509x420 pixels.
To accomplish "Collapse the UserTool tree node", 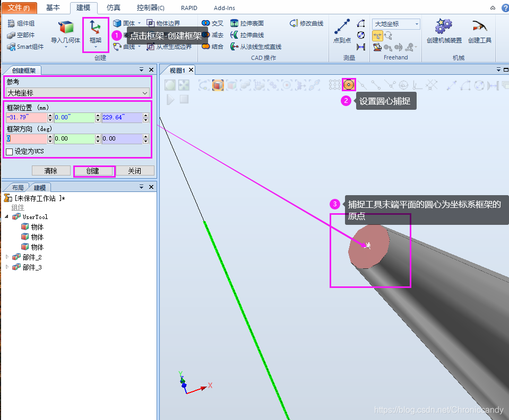I will point(7,216).
